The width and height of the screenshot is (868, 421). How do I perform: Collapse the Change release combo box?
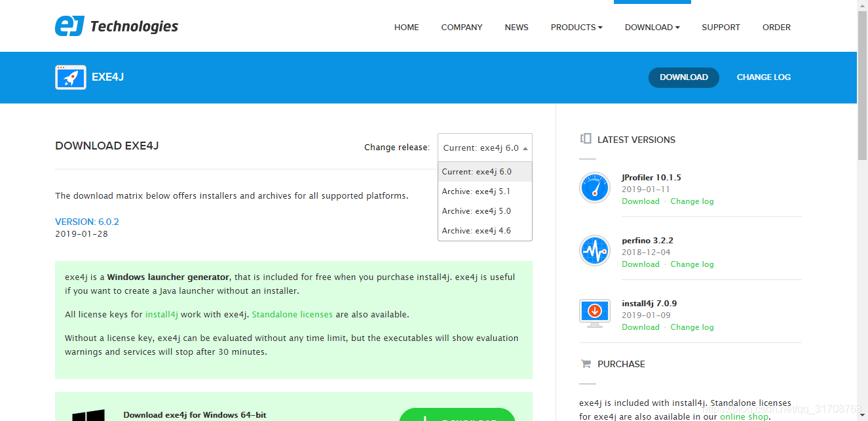click(485, 148)
